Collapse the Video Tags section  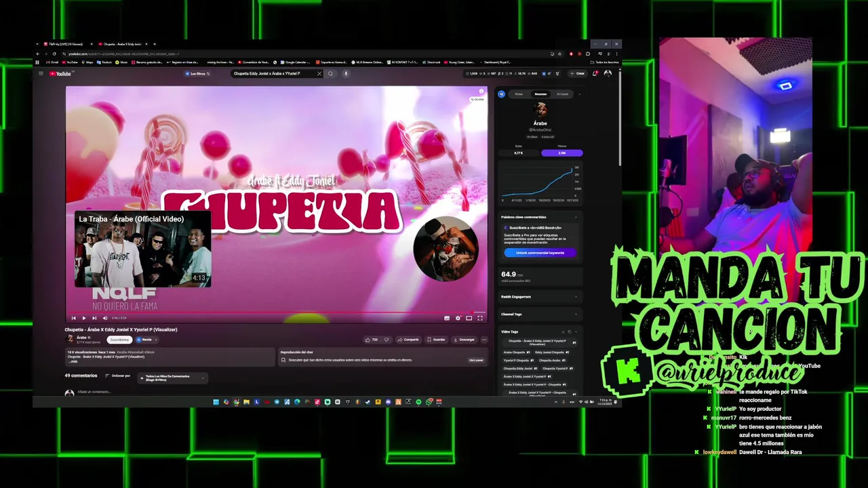[x=576, y=332]
